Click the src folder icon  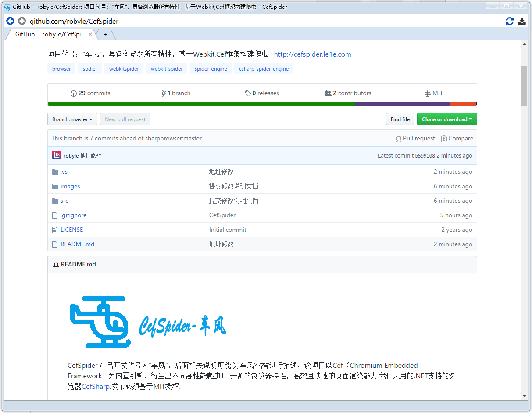coord(55,201)
